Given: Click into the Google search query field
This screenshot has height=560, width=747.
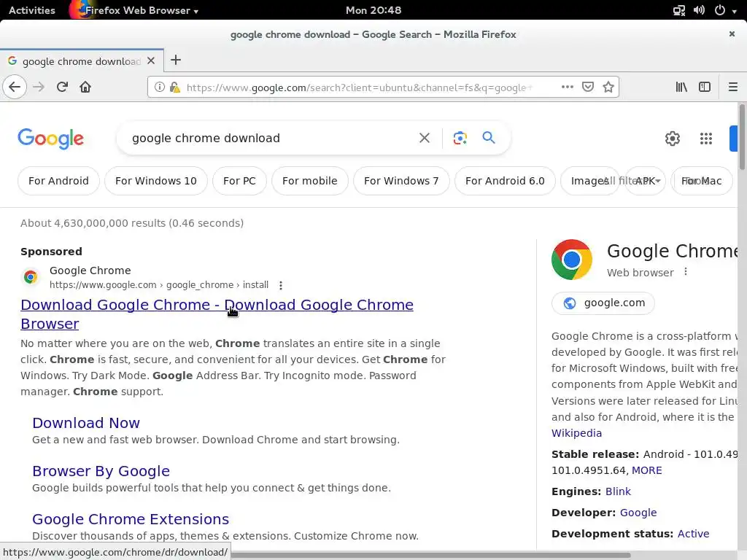Looking at the screenshot, I should [267, 138].
